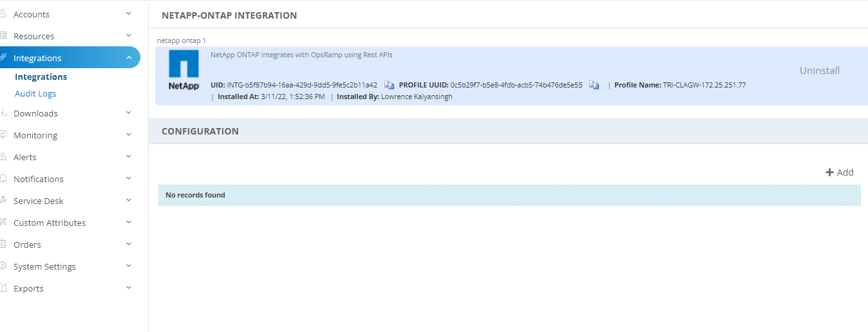The width and height of the screenshot is (868, 332).
Task: Click the Integrations sidebar icon
Action: (x=3, y=58)
